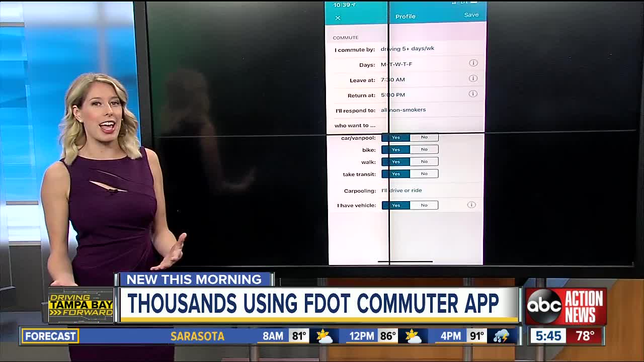
Task: Click the 81° temperature at 8AM
Action: coord(299,336)
